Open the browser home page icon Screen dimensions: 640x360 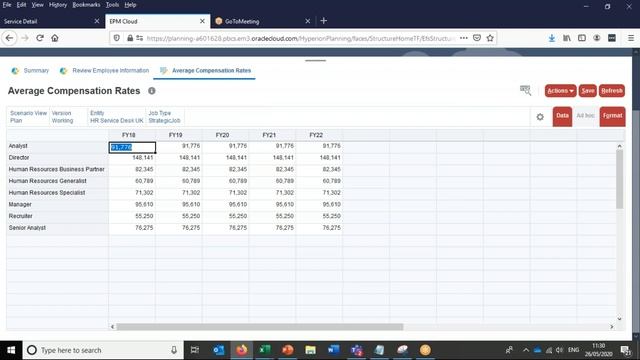click(x=55, y=38)
